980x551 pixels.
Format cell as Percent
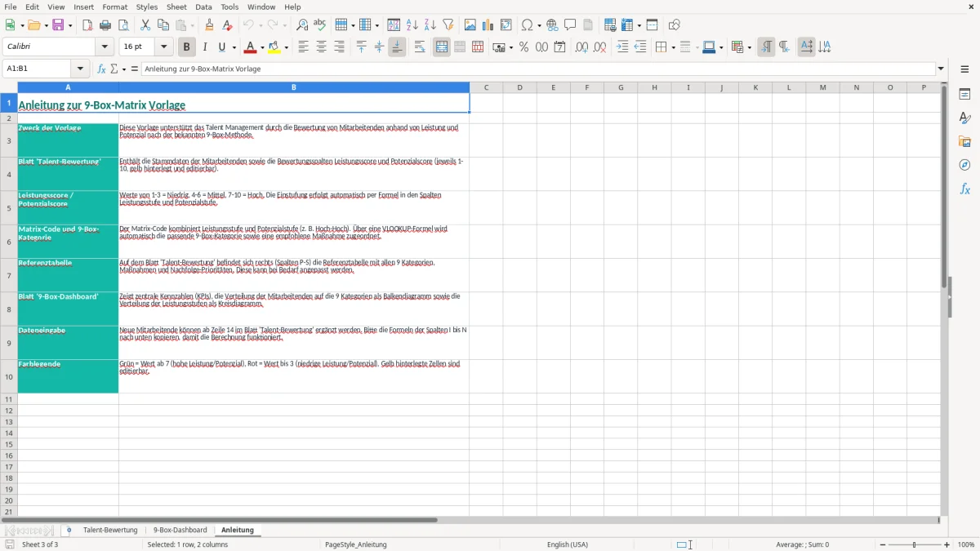[524, 47]
